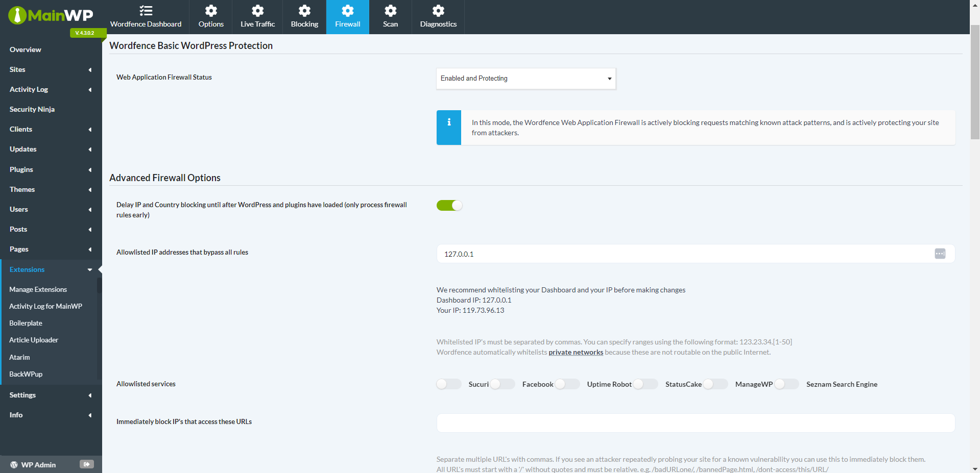
Task: Expand the Info sidebar arrow
Action: click(90, 415)
